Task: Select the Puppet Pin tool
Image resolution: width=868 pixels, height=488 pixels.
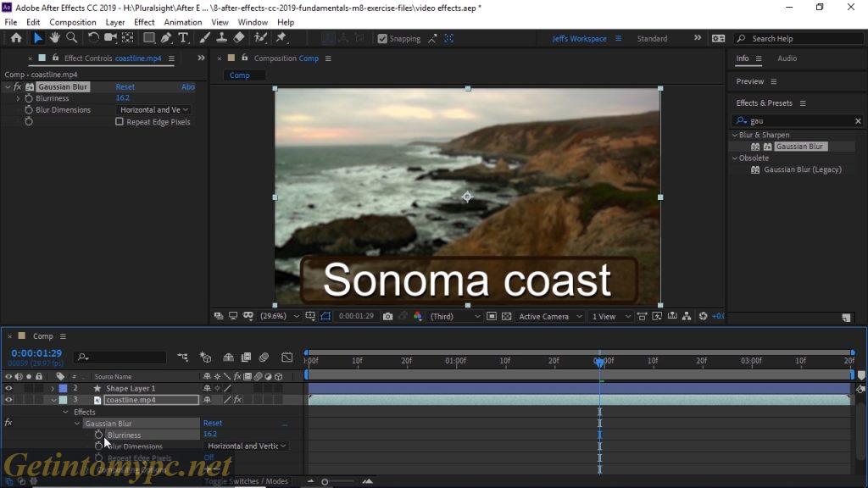Action: pyautogui.click(x=281, y=37)
